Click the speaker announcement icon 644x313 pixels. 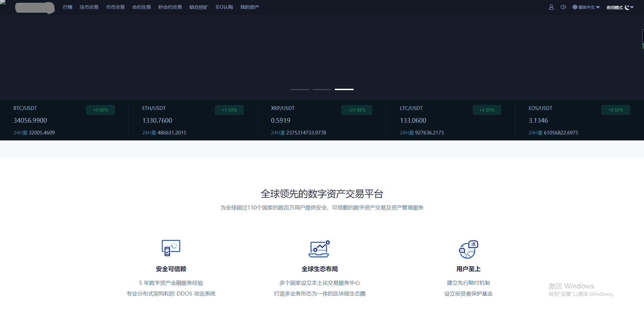pos(563,7)
